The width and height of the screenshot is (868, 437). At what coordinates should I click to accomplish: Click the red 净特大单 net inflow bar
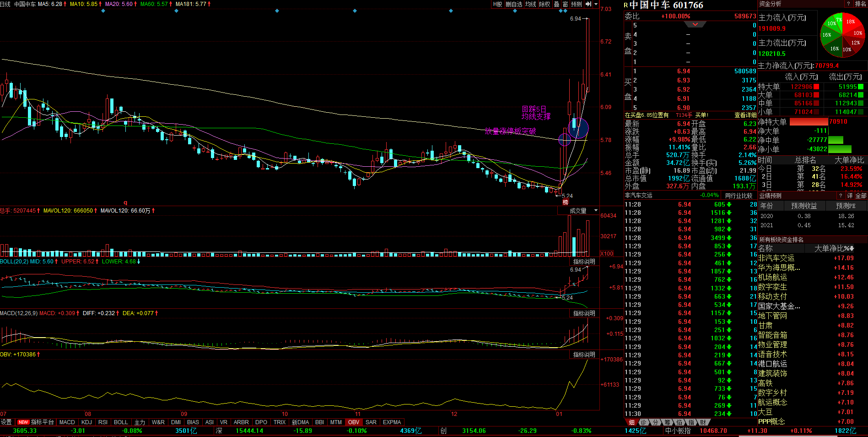pos(809,122)
